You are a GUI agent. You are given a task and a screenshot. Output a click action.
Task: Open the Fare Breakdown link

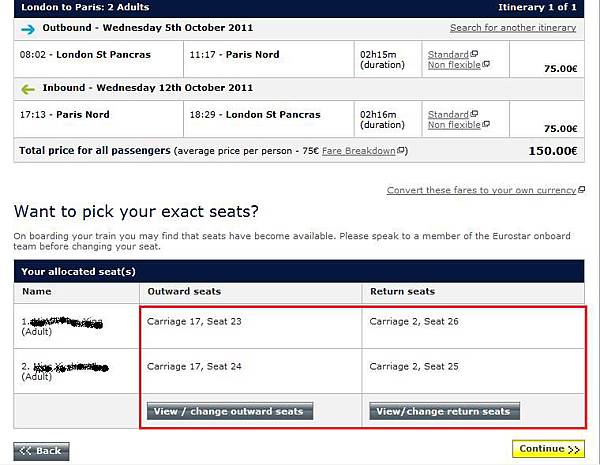364,151
